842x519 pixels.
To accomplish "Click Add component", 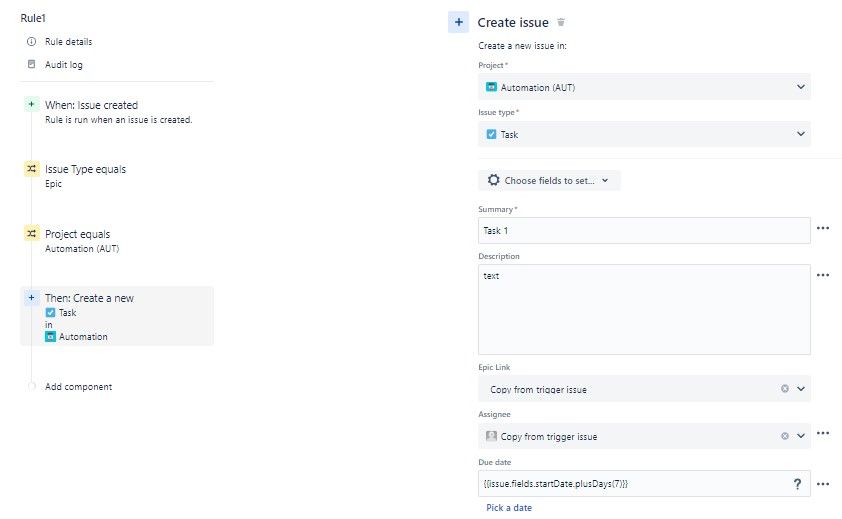I will coord(78,386).
